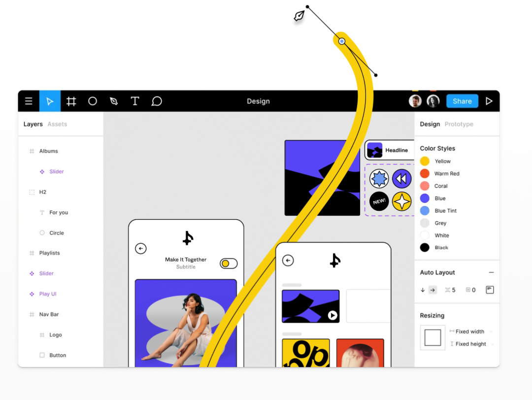Select the Move arrow tool
532x400 pixels.
(50, 101)
